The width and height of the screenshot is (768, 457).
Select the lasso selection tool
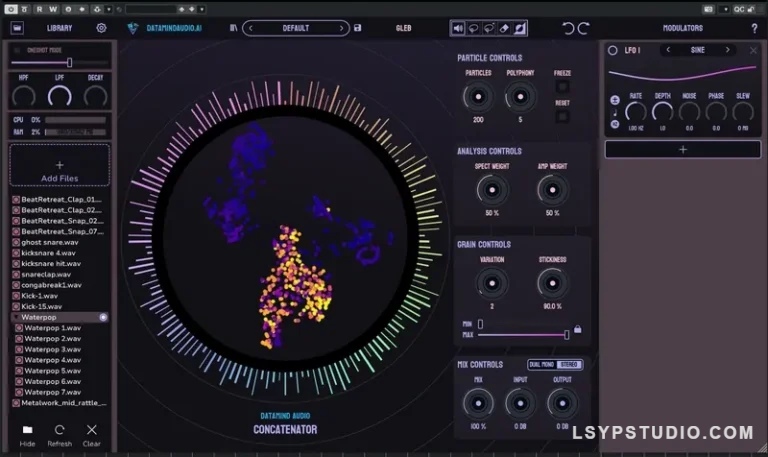(x=473, y=28)
